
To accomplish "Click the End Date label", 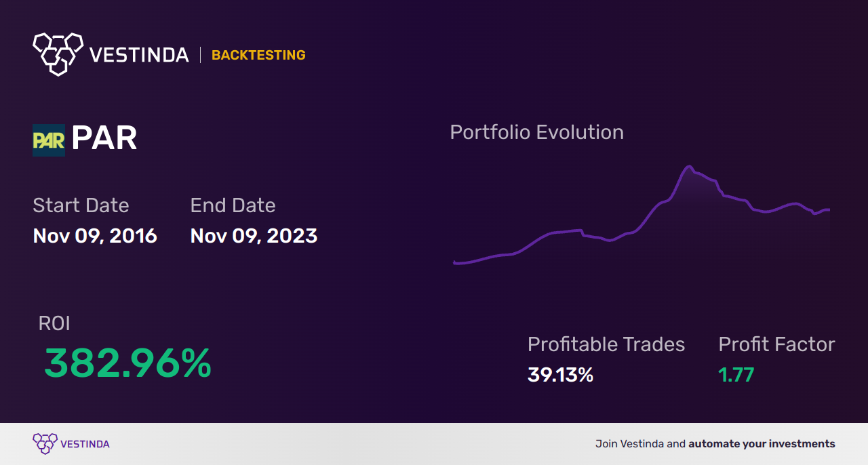I will pos(233,205).
